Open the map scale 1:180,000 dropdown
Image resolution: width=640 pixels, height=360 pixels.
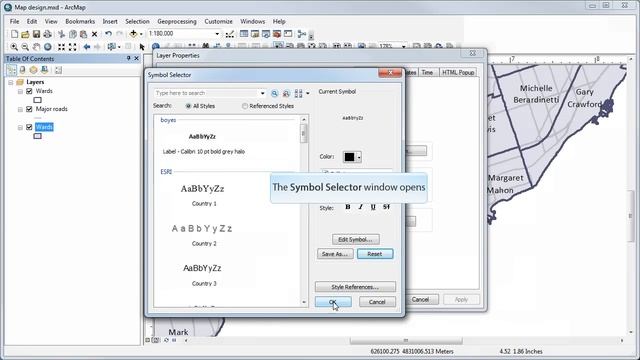click(x=217, y=34)
